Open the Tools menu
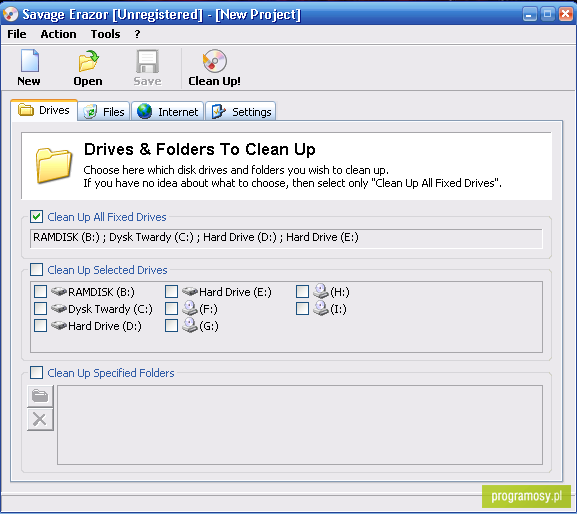Image resolution: width=577 pixels, height=514 pixels. [x=106, y=34]
